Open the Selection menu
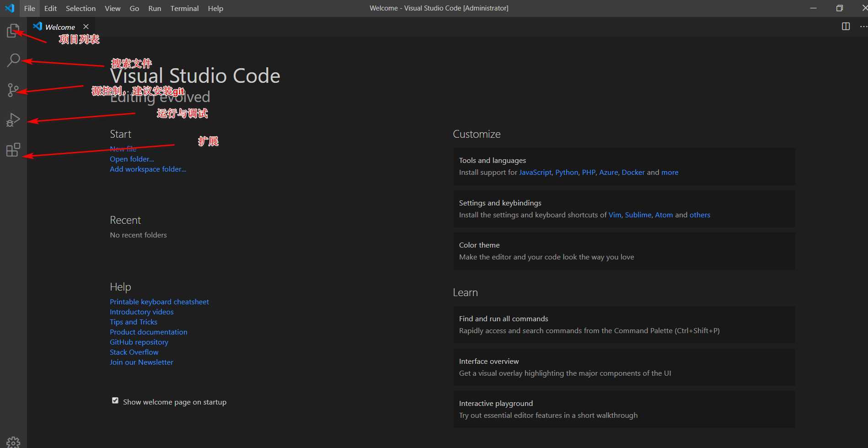868x448 pixels. tap(80, 8)
